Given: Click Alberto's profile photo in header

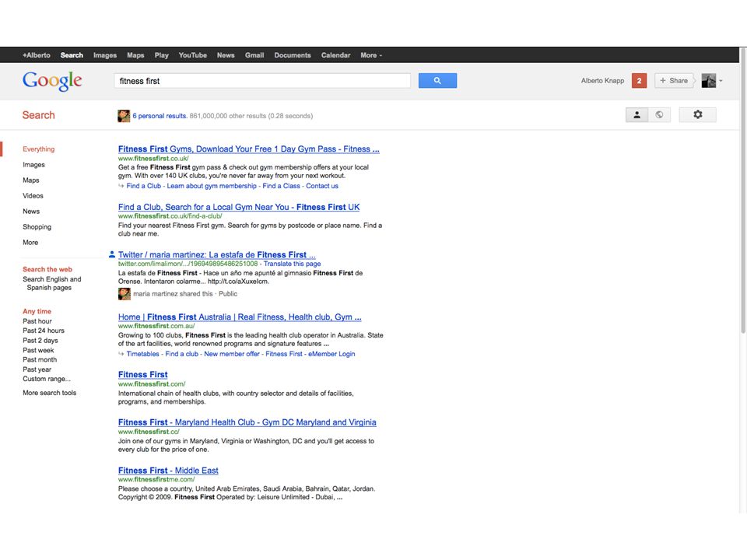Looking at the screenshot, I should click(708, 80).
